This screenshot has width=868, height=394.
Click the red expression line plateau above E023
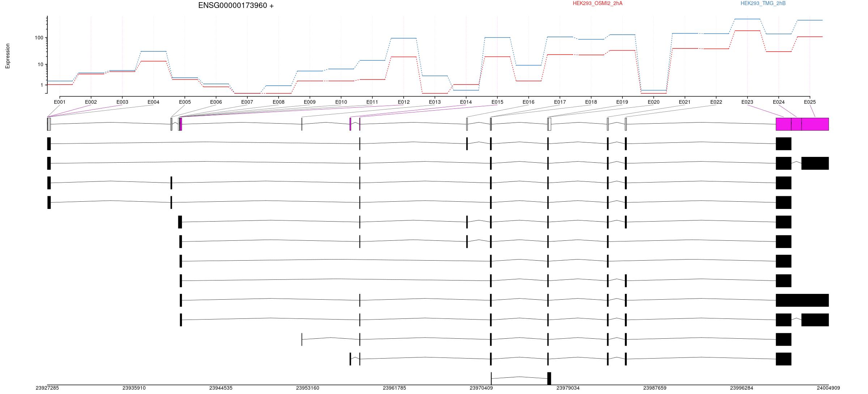pyautogui.click(x=747, y=31)
